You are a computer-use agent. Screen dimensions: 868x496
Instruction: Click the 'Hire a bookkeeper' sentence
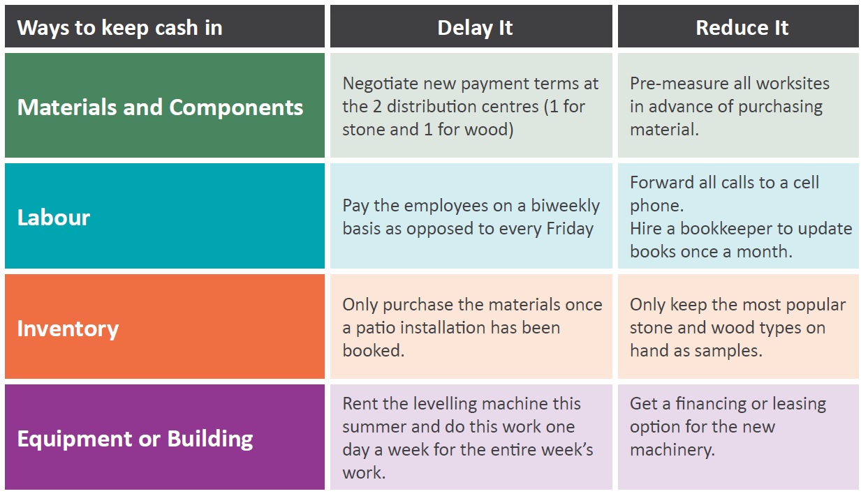click(x=741, y=240)
